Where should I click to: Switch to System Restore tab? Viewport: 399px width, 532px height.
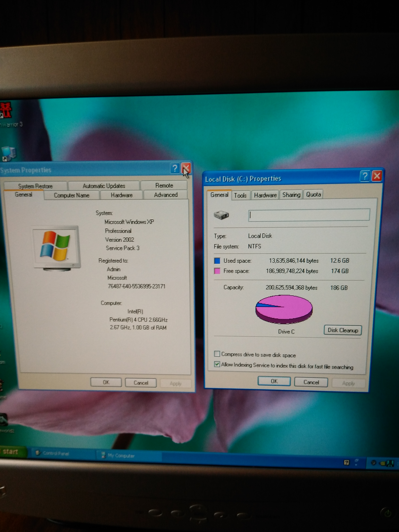(35, 186)
